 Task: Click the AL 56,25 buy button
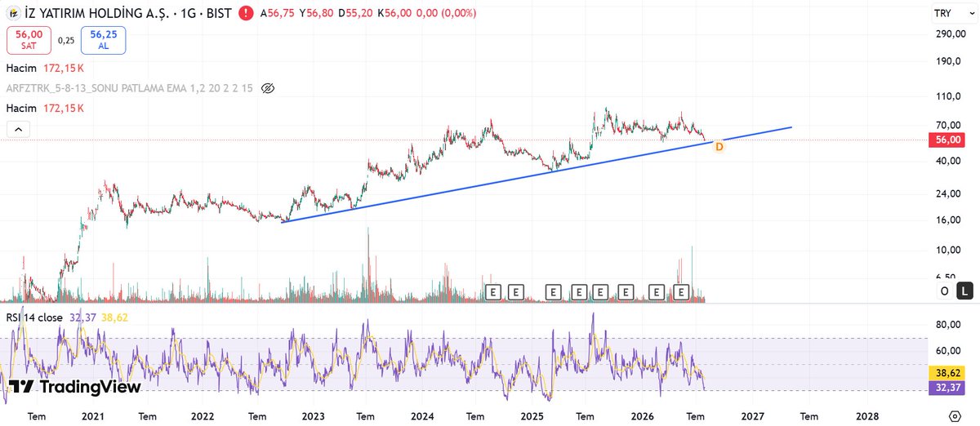103,40
